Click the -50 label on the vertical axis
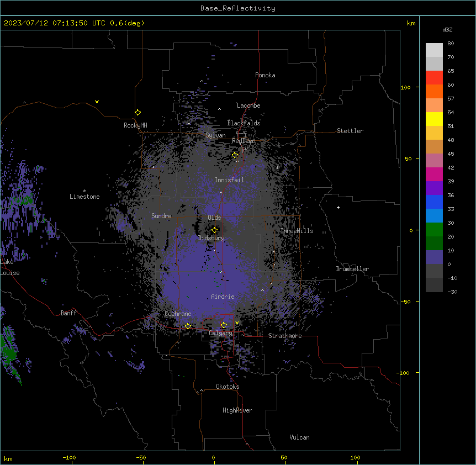 405,302
